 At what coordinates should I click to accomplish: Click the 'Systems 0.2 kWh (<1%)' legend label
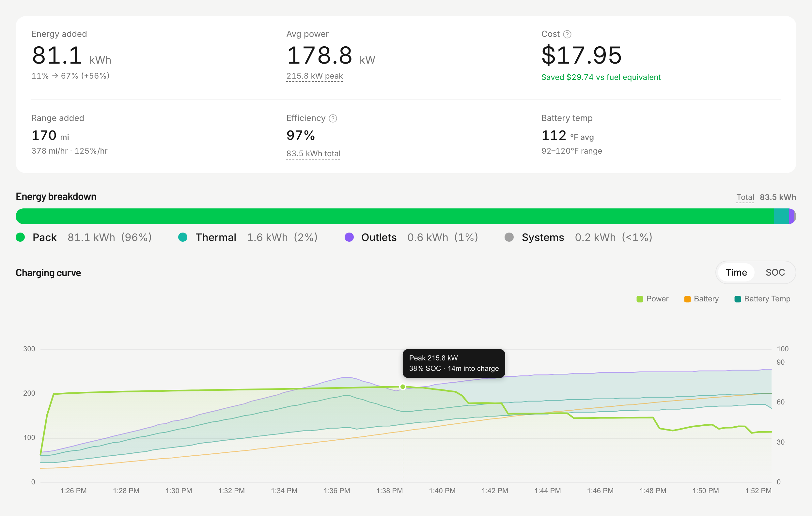587,237
